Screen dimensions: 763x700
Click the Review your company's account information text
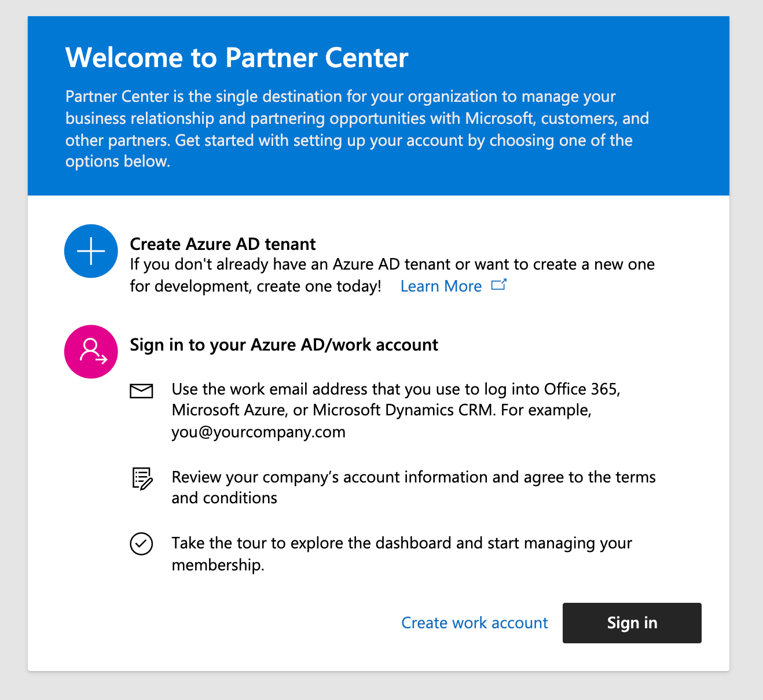tap(413, 477)
